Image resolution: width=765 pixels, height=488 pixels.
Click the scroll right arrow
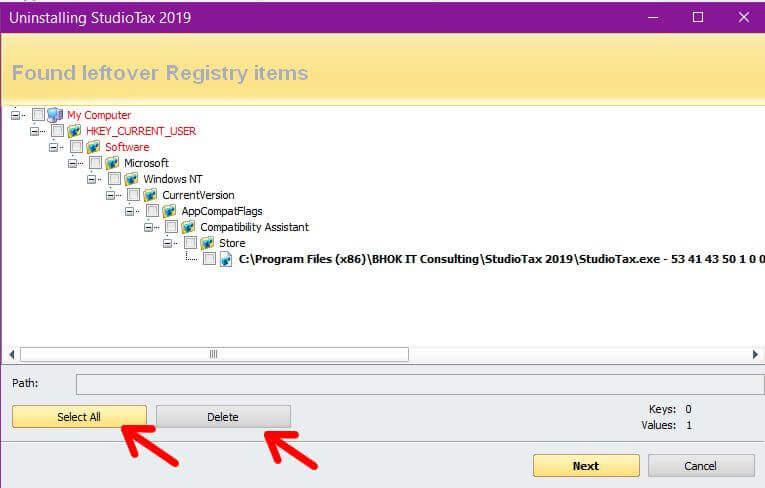click(755, 354)
